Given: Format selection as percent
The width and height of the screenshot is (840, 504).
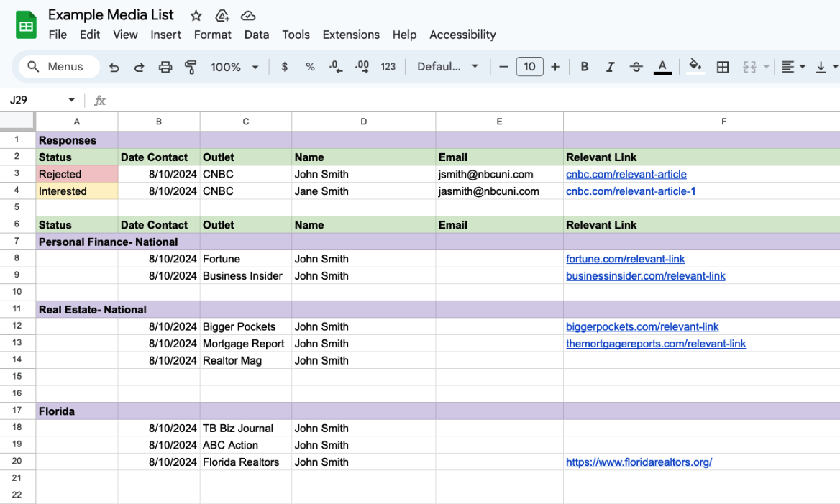Looking at the screenshot, I should pos(310,66).
